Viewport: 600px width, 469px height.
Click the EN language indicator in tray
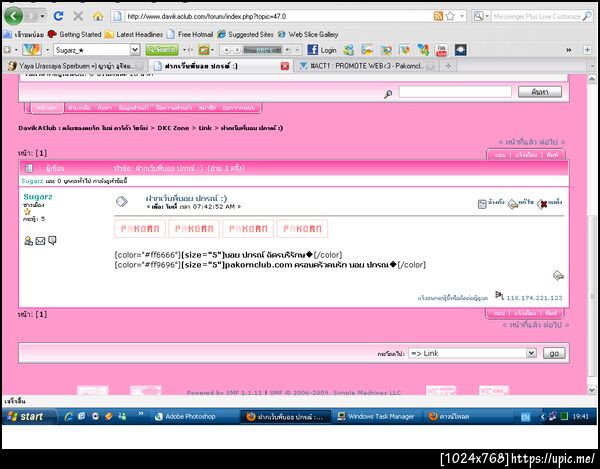(525, 417)
